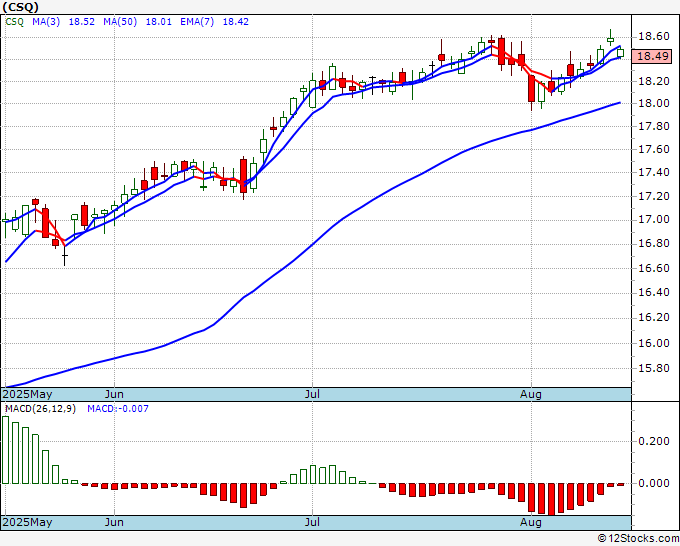Image resolution: width=680 pixels, height=546 pixels.
Task: Select the 17.00 price axis label
Action: click(654, 219)
